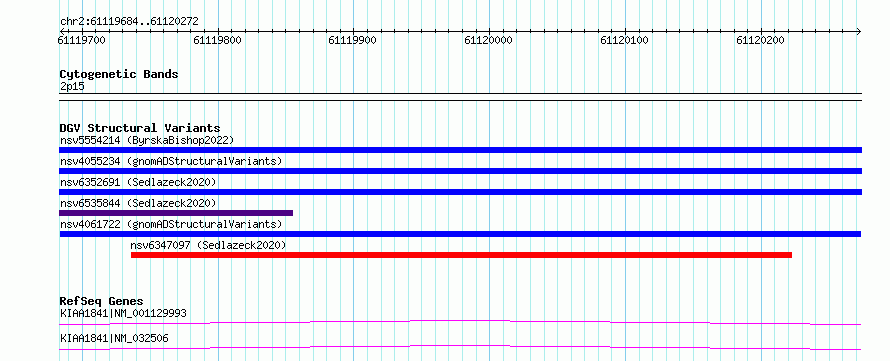Click the purple bar under nsv6535844
890x361 pixels.
[x=176, y=213]
